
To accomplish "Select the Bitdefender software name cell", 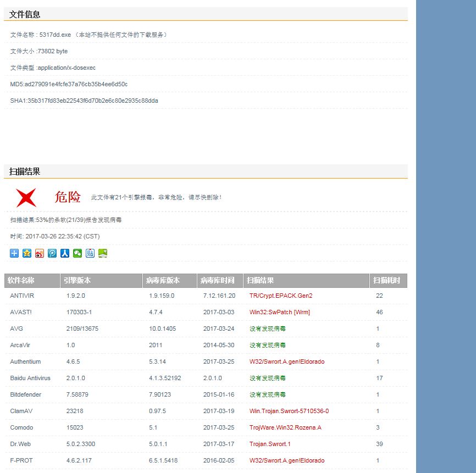I will [25, 394].
